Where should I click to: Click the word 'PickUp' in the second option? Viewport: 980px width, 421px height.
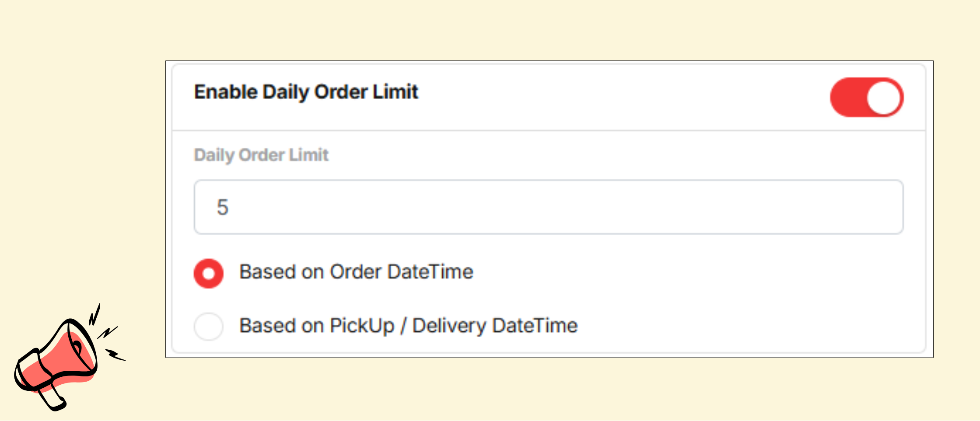pyautogui.click(x=362, y=326)
